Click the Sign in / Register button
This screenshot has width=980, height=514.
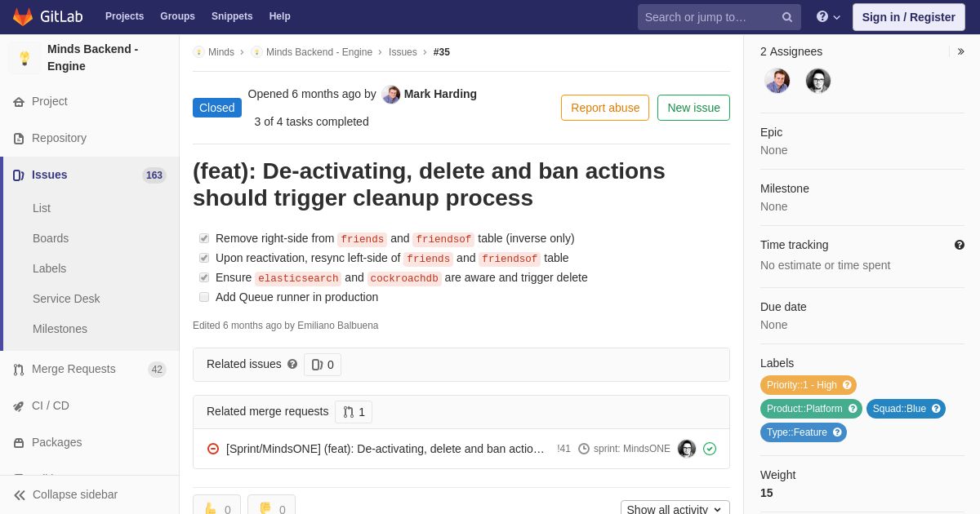908,17
